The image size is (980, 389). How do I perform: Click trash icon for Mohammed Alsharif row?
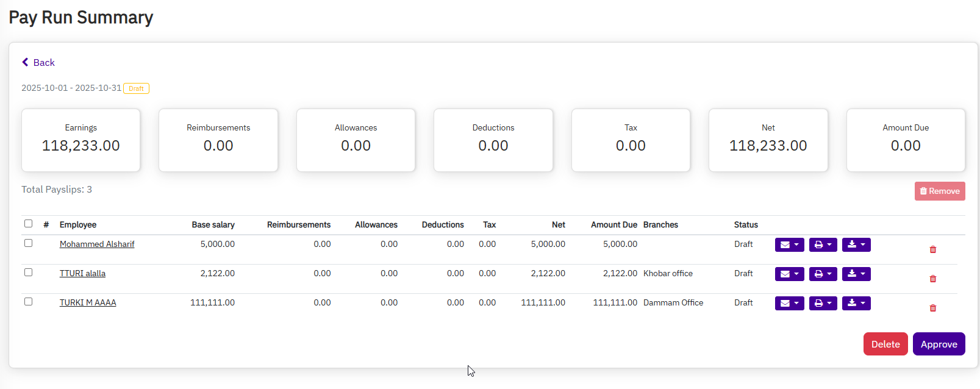click(932, 249)
